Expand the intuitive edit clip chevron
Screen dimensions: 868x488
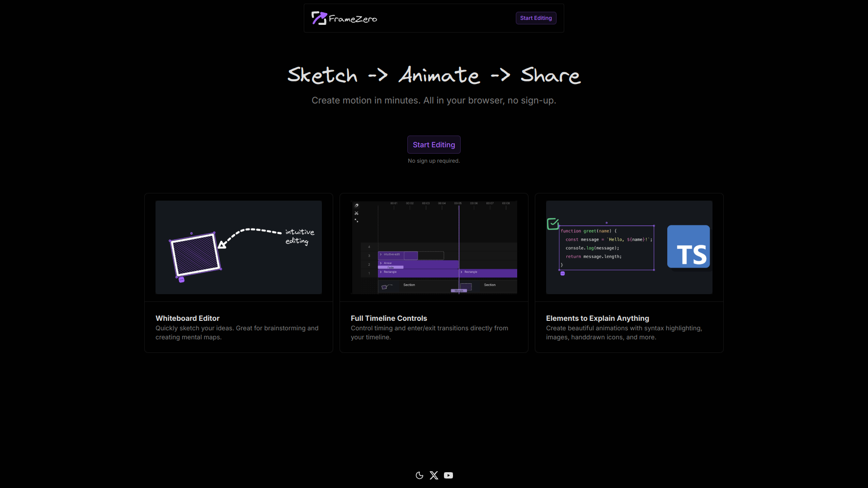pos(381,254)
